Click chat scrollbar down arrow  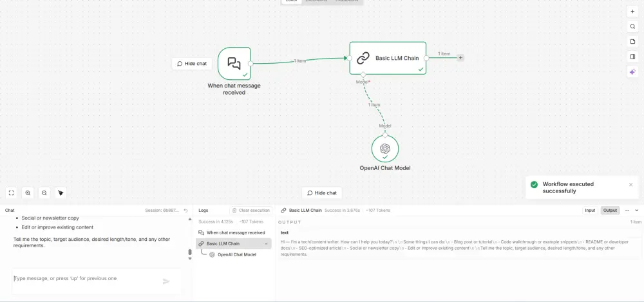tap(190, 259)
